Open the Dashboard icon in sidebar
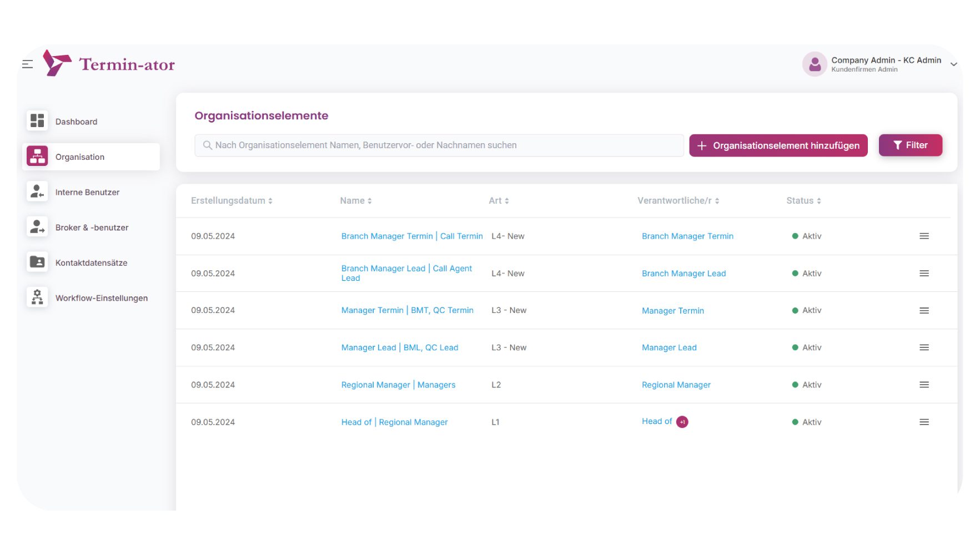 point(37,121)
